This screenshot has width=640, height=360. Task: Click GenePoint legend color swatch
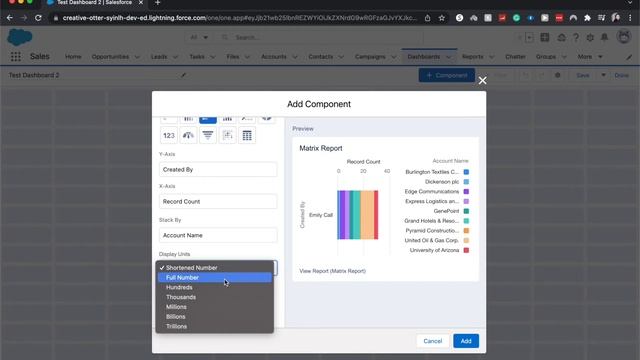(x=466, y=211)
